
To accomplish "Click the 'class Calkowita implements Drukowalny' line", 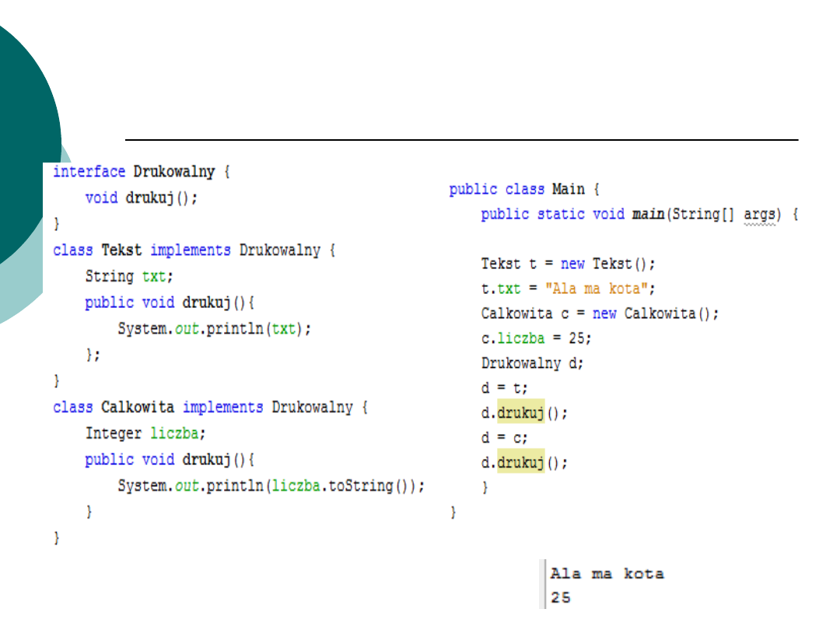I will pyautogui.click(x=210, y=408).
